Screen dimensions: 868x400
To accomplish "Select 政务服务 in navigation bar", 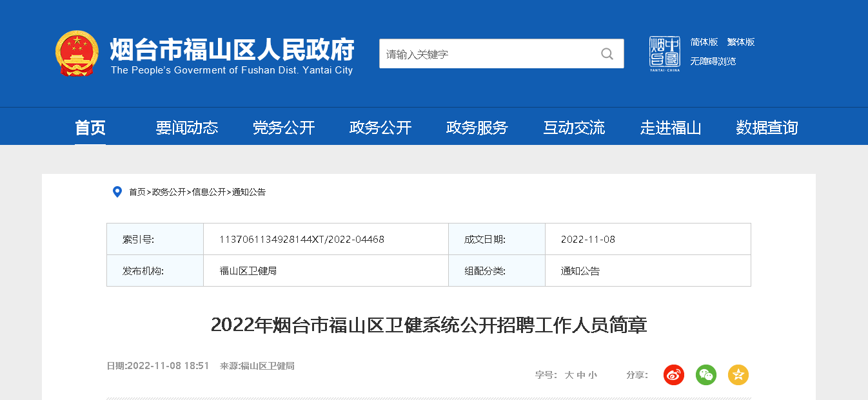I will pyautogui.click(x=477, y=128).
